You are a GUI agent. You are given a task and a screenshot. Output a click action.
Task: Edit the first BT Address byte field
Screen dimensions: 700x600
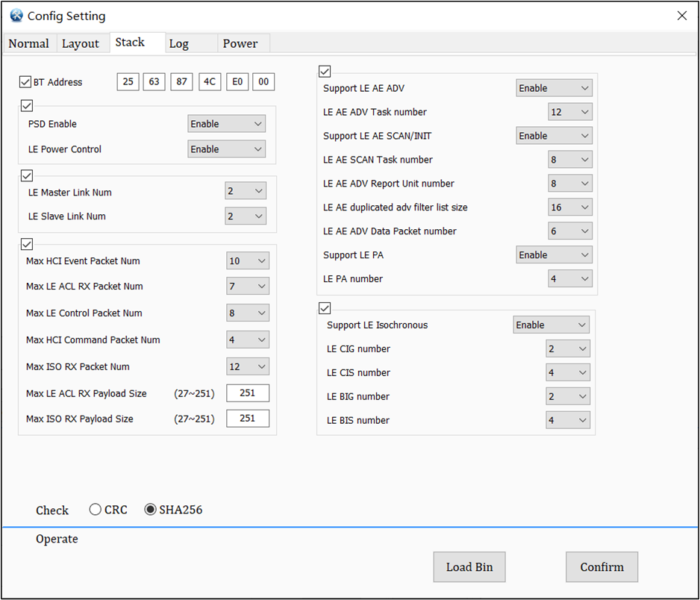126,81
